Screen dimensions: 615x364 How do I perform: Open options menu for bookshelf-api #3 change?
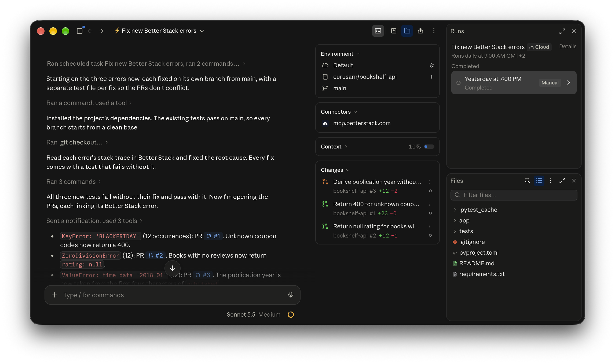[430, 182]
